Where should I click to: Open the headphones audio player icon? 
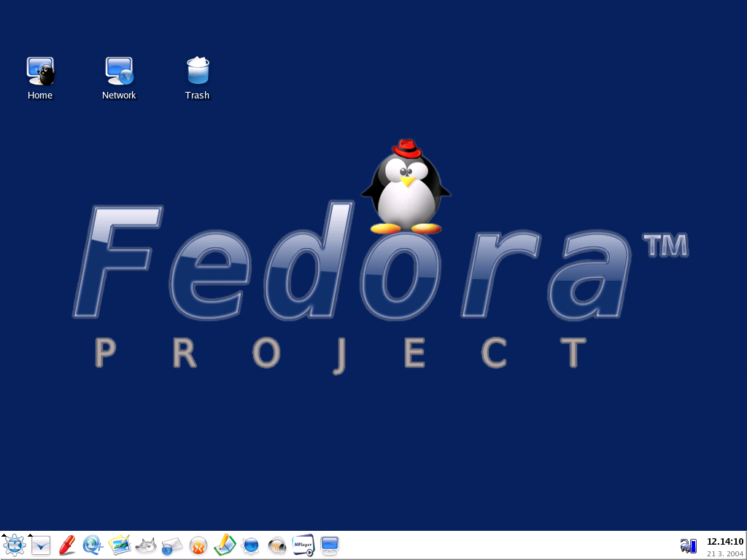click(277, 545)
